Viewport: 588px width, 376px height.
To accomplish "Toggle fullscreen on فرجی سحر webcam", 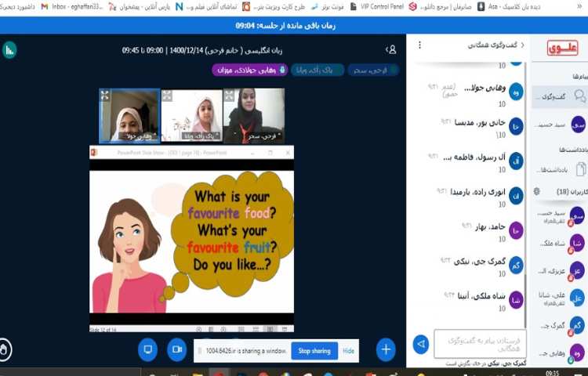I will click(228, 96).
